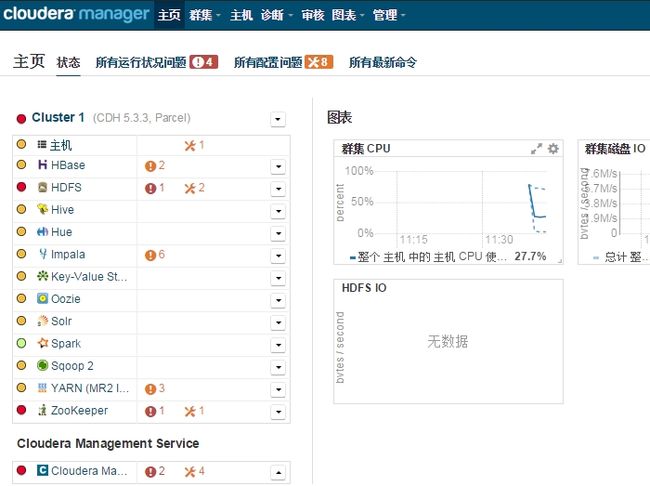Viewport: 650px width, 486px height.
Task: Click the Key-Value Store icon
Action: pyautogui.click(x=42, y=276)
